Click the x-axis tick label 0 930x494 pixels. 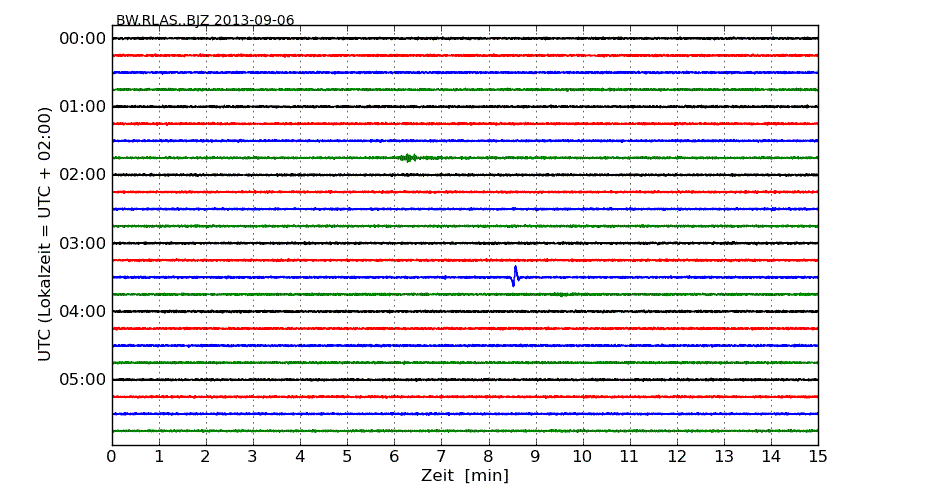[112, 457]
